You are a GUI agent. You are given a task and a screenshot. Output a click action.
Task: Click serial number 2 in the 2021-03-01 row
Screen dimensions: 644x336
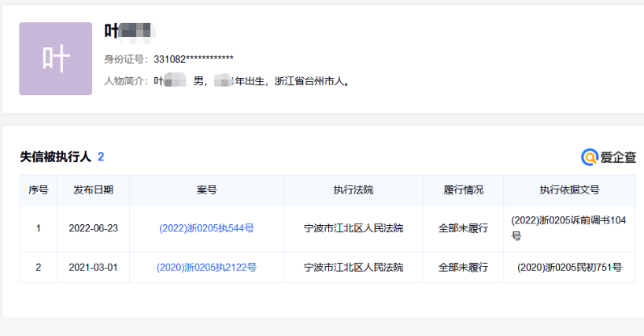[x=39, y=268]
